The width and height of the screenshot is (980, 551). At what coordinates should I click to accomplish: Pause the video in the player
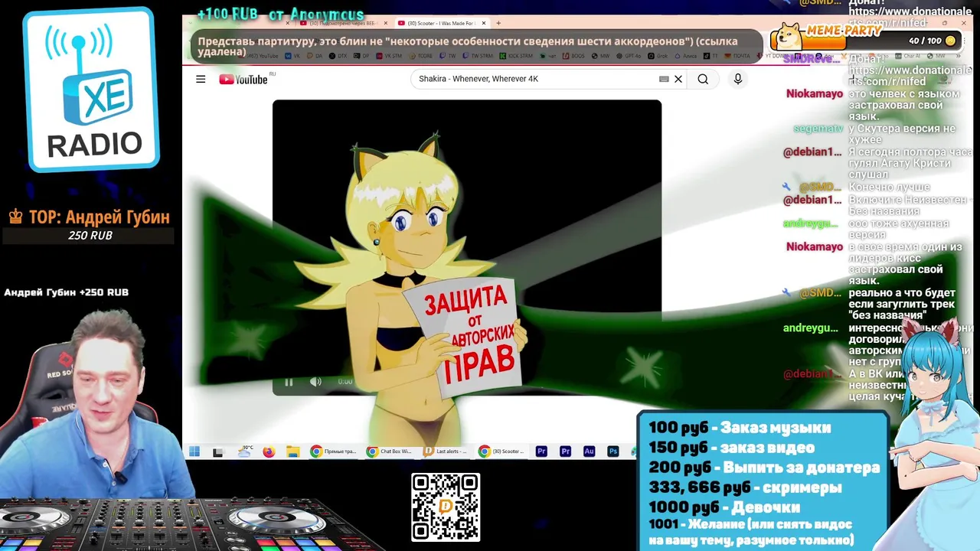[x=289, y=382]
